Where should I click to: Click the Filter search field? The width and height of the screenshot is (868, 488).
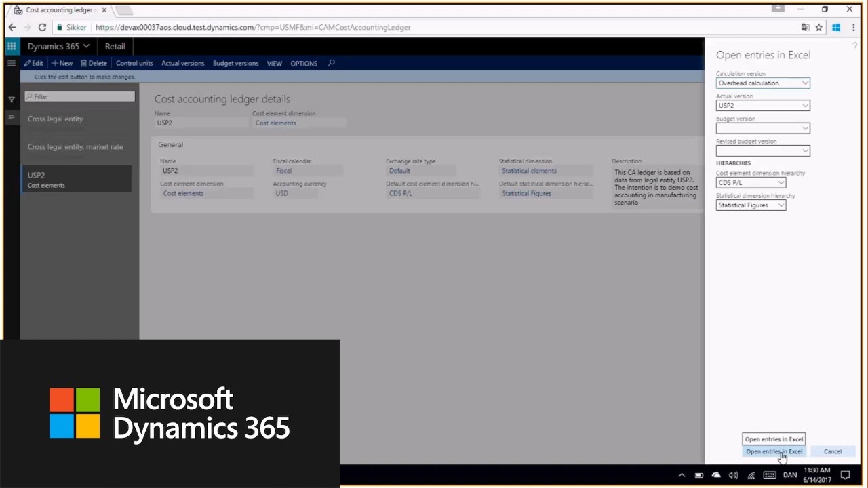point(79,96)
